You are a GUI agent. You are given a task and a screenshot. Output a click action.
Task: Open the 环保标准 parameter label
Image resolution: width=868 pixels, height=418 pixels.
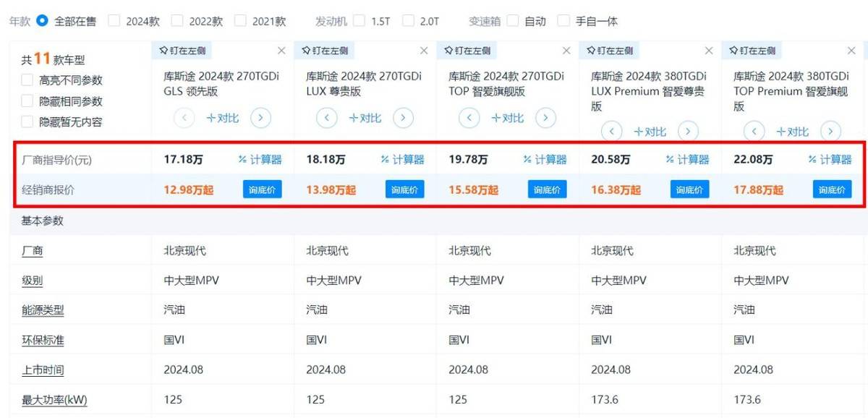tap(43, 340)
